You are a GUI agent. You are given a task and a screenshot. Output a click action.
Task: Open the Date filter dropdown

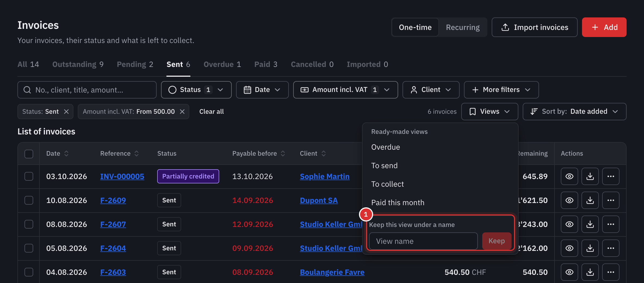pos(262,90)
